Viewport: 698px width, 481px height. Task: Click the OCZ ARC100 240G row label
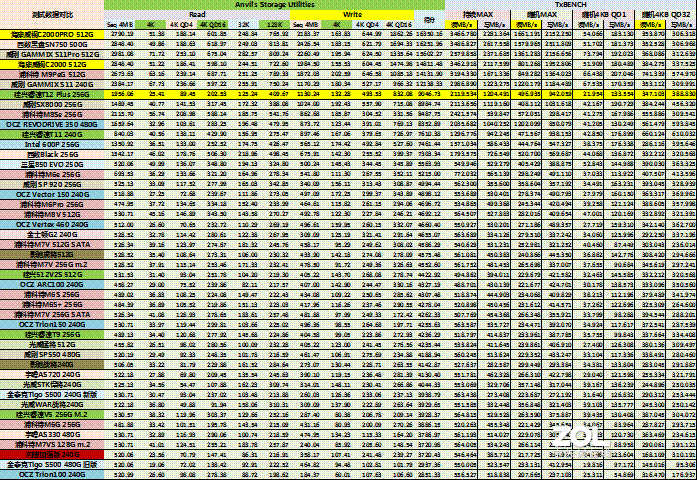pyautogui.click(x=51, y=284)
